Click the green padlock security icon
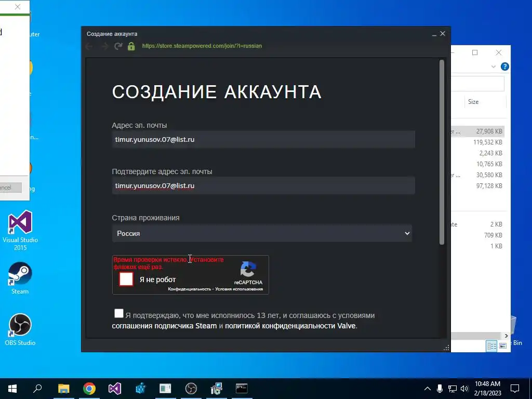 131,46
